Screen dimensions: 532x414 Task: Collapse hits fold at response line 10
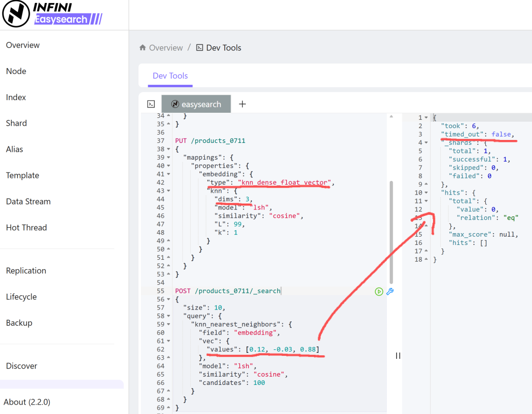point(427,193)
